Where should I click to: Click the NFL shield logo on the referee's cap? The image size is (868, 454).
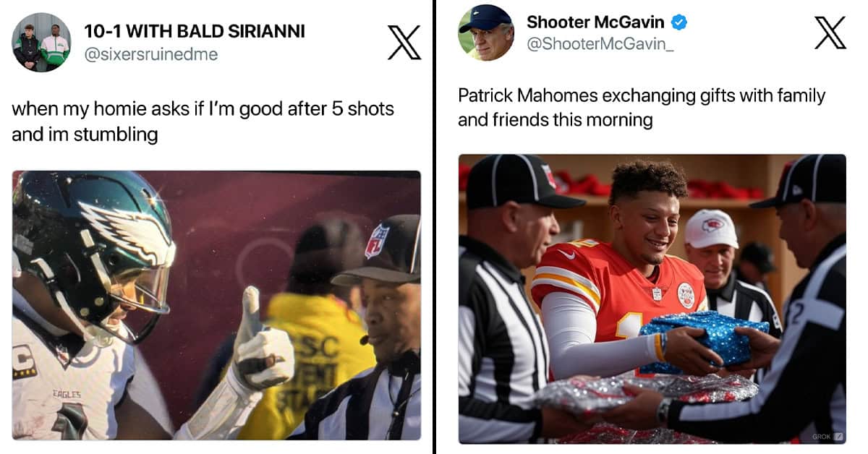377,241
